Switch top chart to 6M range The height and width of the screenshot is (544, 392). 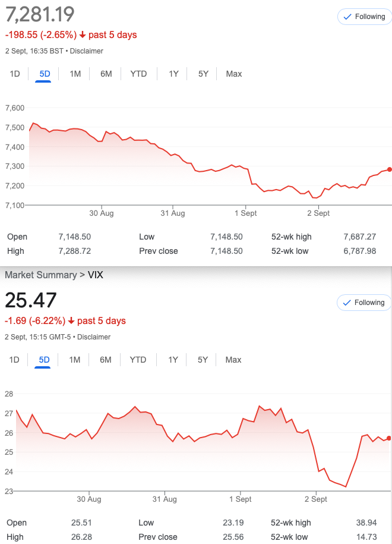pos(106,74)
